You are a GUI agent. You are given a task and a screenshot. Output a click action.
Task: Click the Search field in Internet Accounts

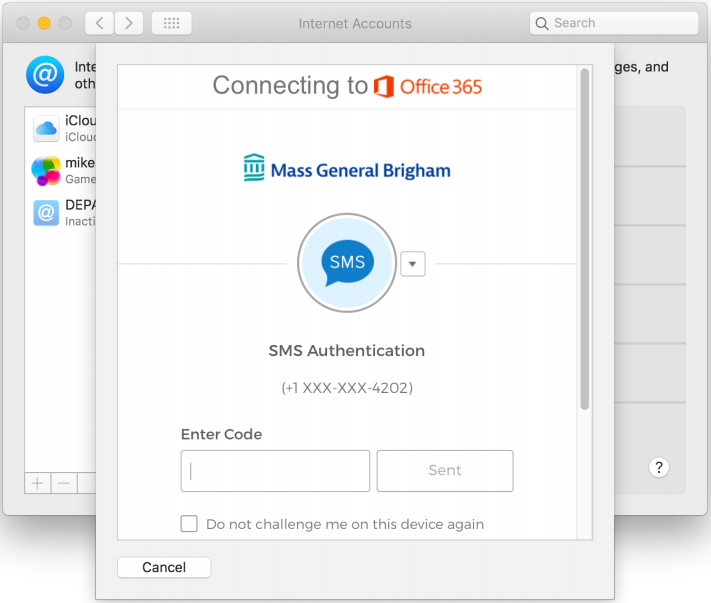[x=614, y=23]
